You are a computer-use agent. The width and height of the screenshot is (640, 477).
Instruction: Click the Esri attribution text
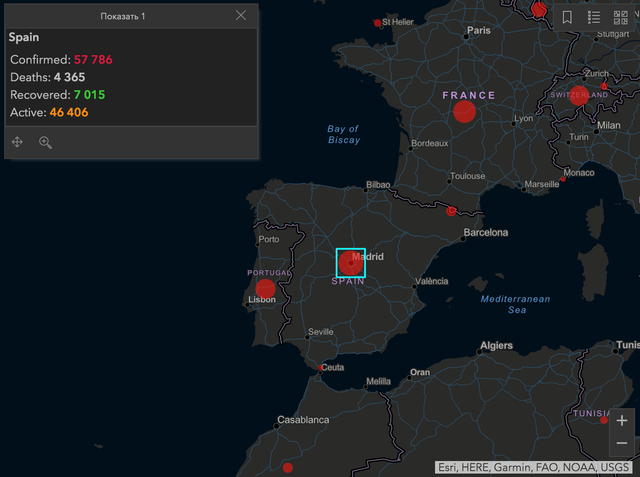pyautogui.click(x=534, y=467)
